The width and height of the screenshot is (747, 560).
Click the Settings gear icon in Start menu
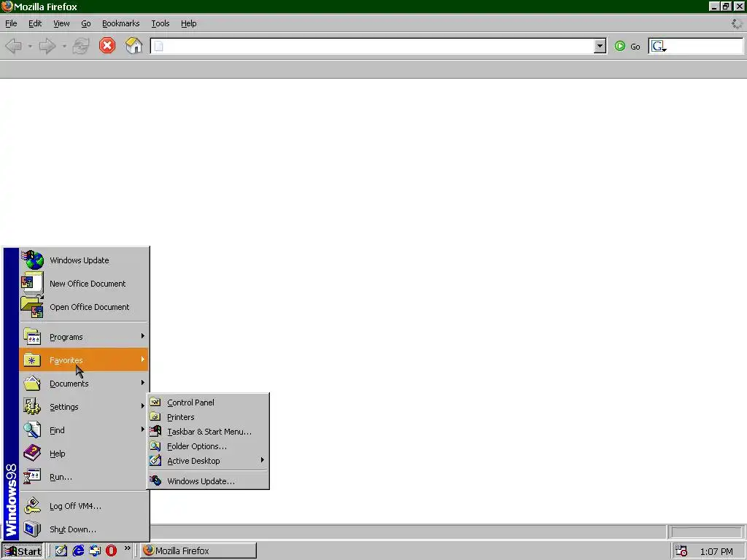(x=32, y=407)
